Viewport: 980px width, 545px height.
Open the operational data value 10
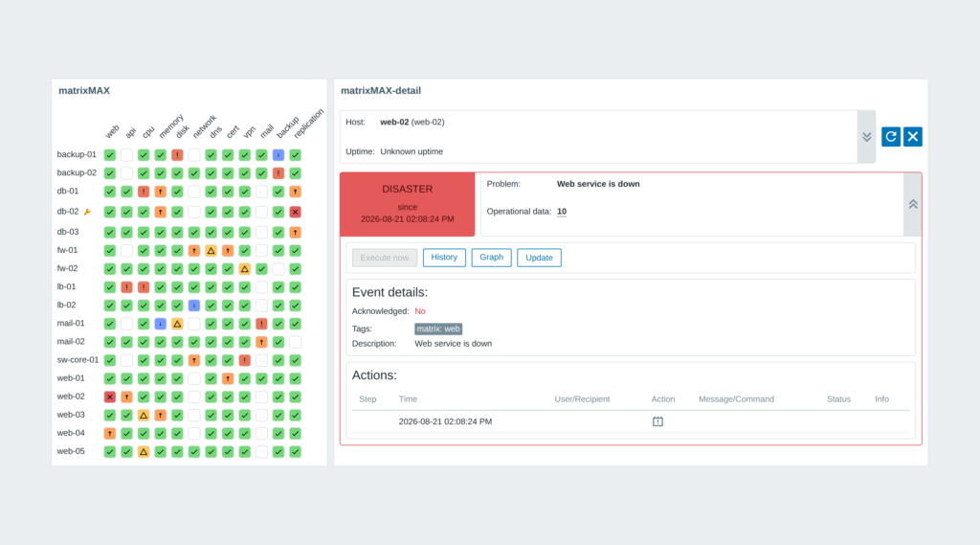pyautogui.click(x=562, y=212)
